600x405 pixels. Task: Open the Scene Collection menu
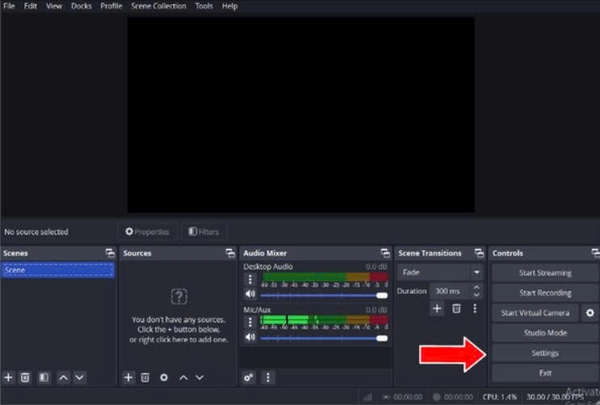[x=158, y=6]
